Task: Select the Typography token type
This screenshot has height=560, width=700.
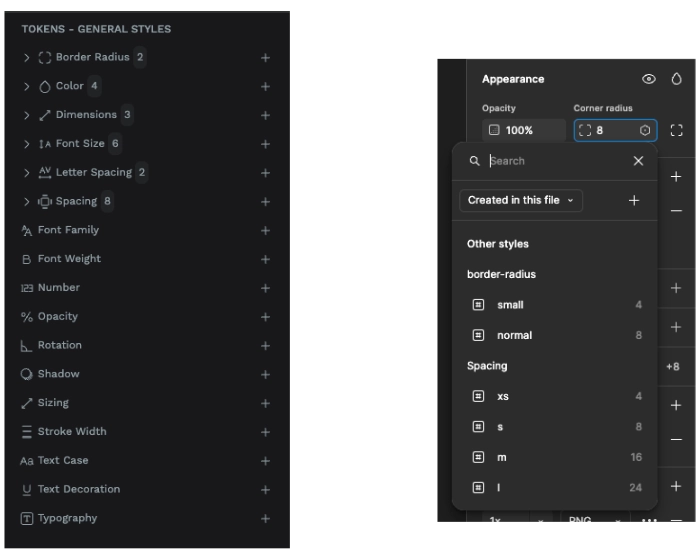Action: (58, 518)
